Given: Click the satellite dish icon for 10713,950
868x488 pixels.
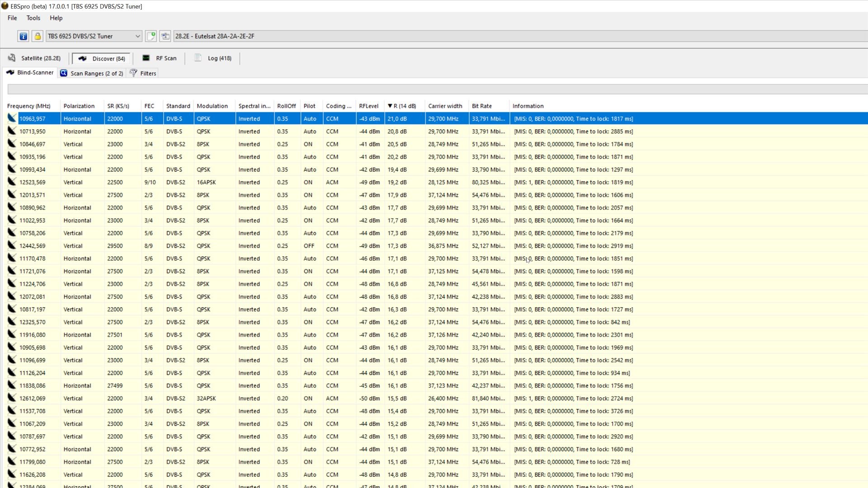Looking at the screenshot, I should 12,131.
